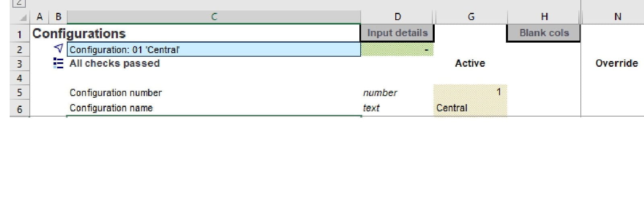Select column H header

coord(544,16)
